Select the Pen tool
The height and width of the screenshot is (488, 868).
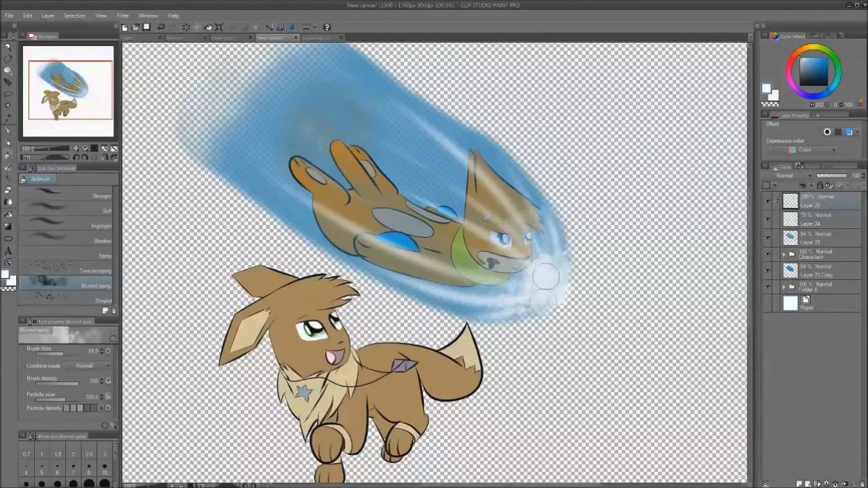click(x=7, y=130)
